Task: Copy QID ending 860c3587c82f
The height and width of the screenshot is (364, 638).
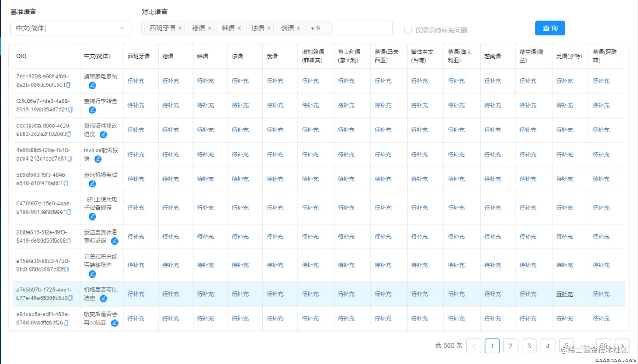Action: 67,269
